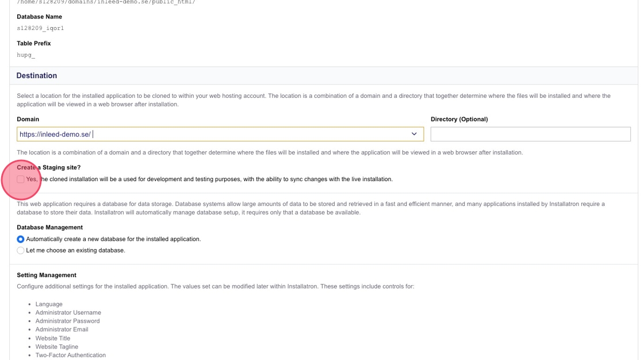This screenshot has width=644, height=360.
Task: Select the 'Let me choose an existing database' radio button
Action: [21, 251]
